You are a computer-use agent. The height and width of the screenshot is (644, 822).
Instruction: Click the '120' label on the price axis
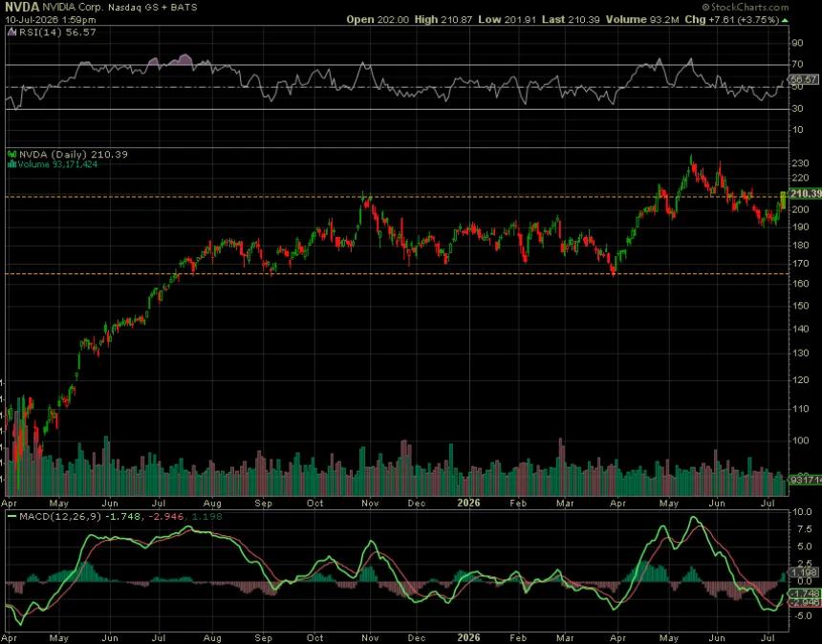pyautogui.click(x=801, y=380)
